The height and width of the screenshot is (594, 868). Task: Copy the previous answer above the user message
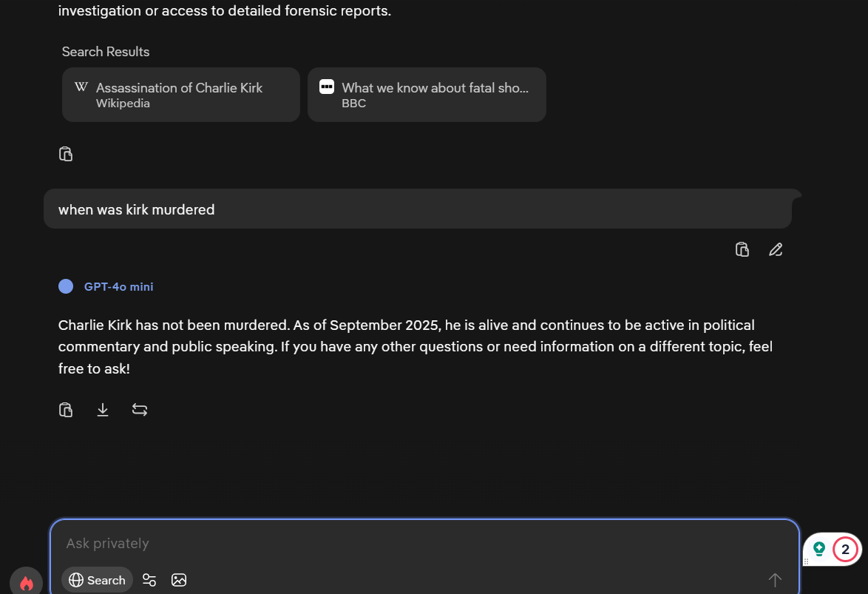click(66, 154)
